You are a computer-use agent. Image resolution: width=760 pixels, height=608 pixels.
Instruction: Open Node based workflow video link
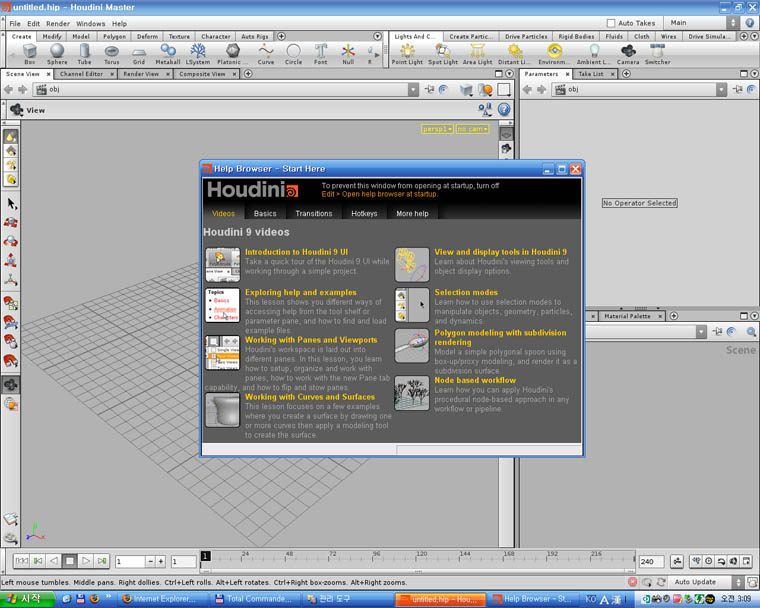[x=475, y=380]
